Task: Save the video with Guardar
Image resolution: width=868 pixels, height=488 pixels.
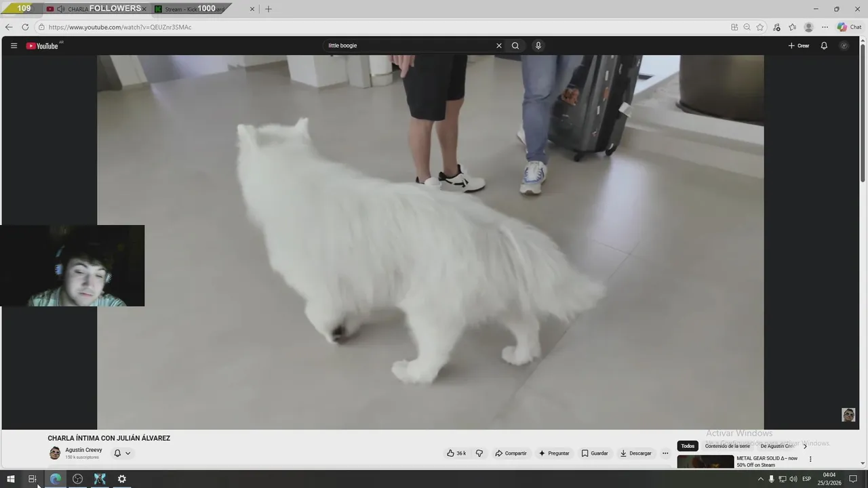Action: (x=595, y=453)
